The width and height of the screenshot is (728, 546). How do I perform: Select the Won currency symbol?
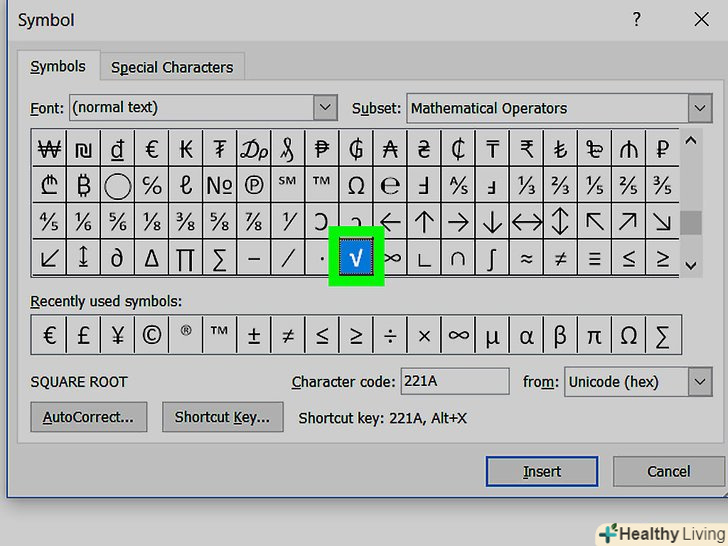click(49, 148)
